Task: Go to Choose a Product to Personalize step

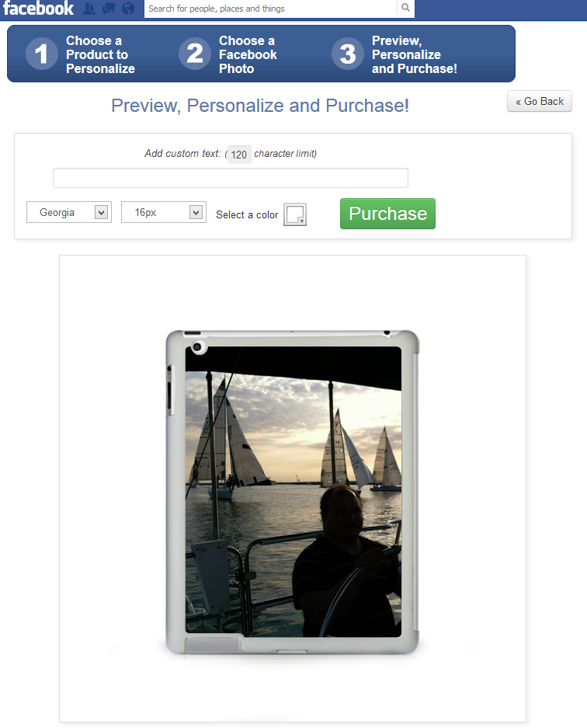Action: 100,54
